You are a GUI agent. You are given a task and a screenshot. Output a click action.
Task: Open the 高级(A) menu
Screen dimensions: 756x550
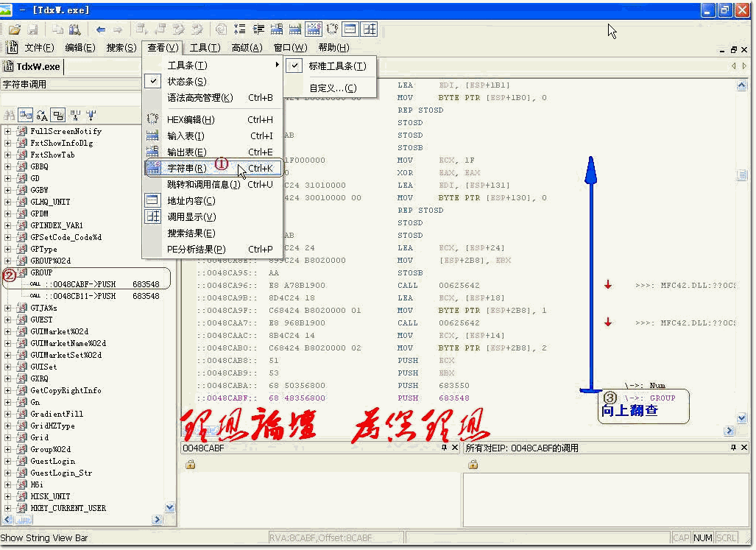tap(247, 47)
